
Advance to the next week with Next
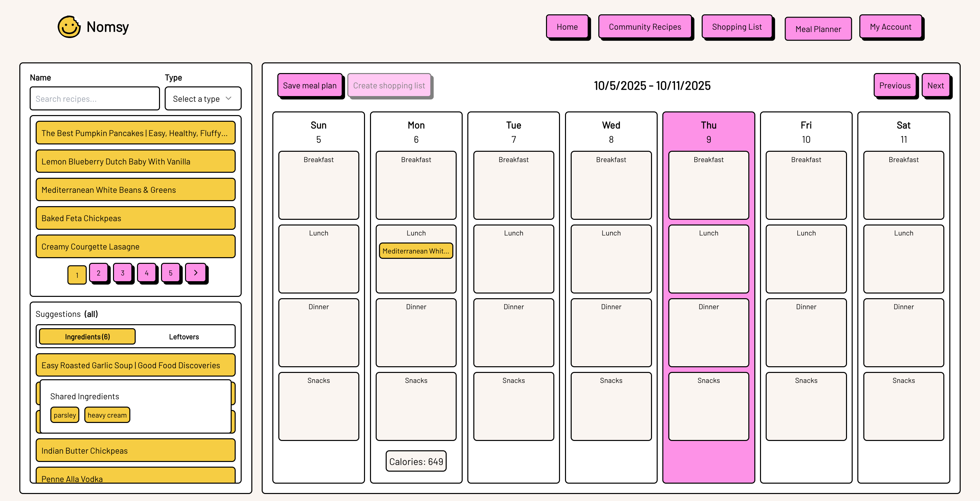pyautogui.click(x=935, y=85)
